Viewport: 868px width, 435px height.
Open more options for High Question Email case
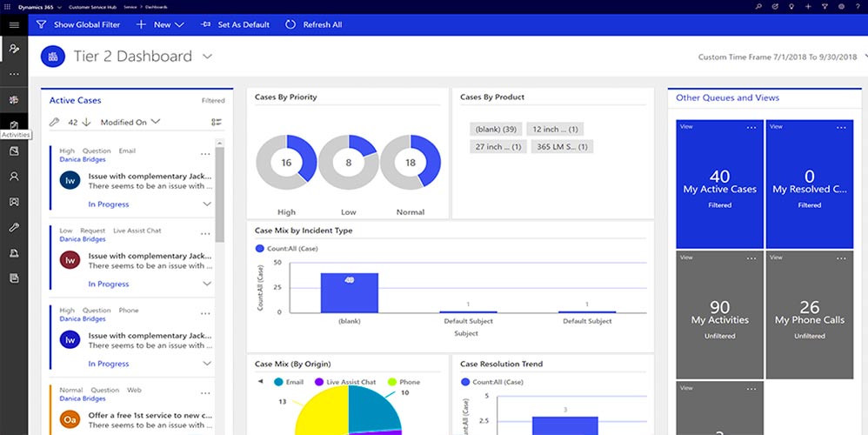(205, 154)
